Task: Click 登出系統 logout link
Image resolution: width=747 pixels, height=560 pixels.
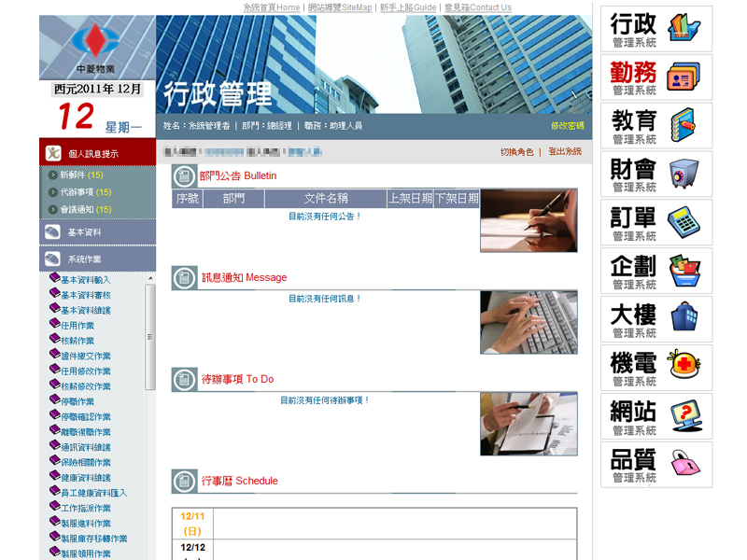Action: pos(565,151)
